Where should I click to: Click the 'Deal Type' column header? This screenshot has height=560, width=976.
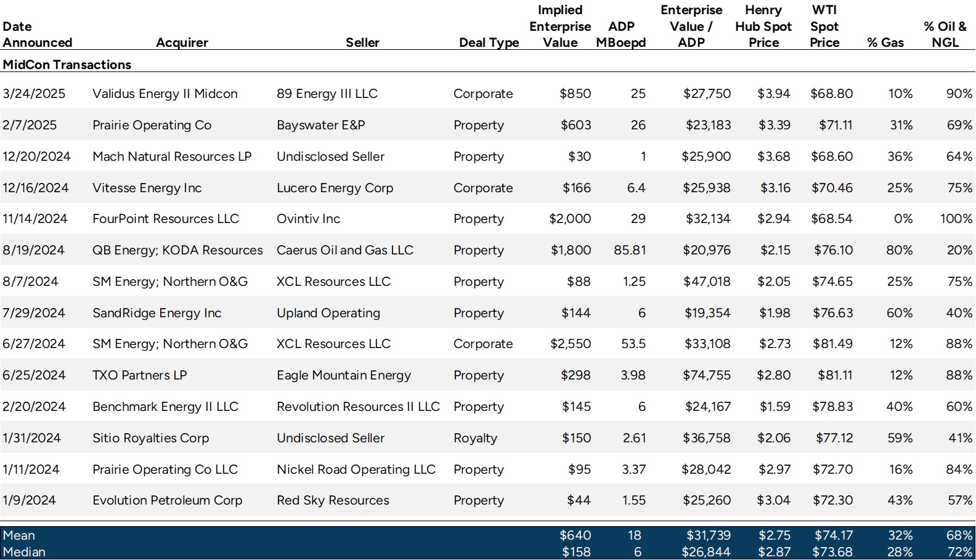point(489,43)
